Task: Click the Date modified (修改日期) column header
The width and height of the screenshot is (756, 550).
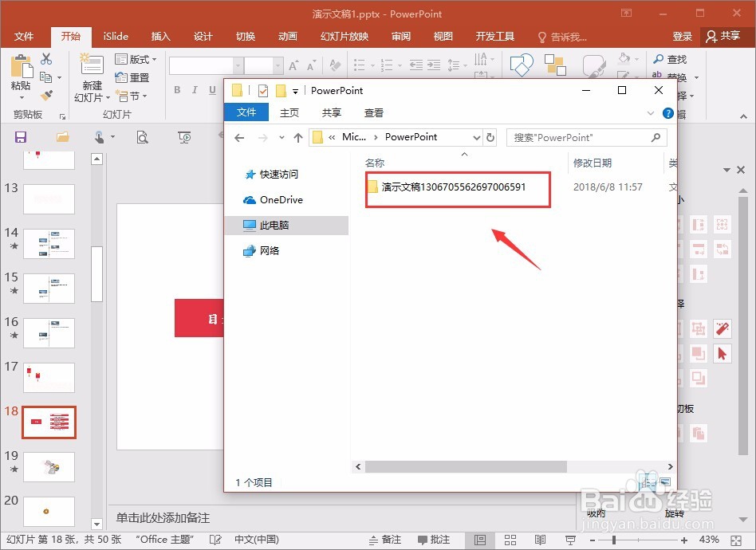Action: click(x=593, y=163)
